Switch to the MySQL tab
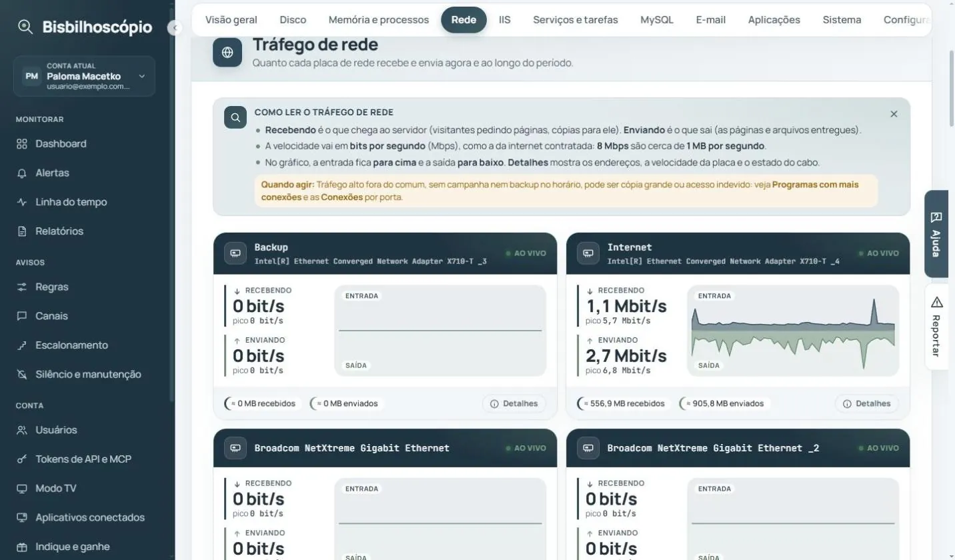This screenshot has width=955, height=560. 657,20
